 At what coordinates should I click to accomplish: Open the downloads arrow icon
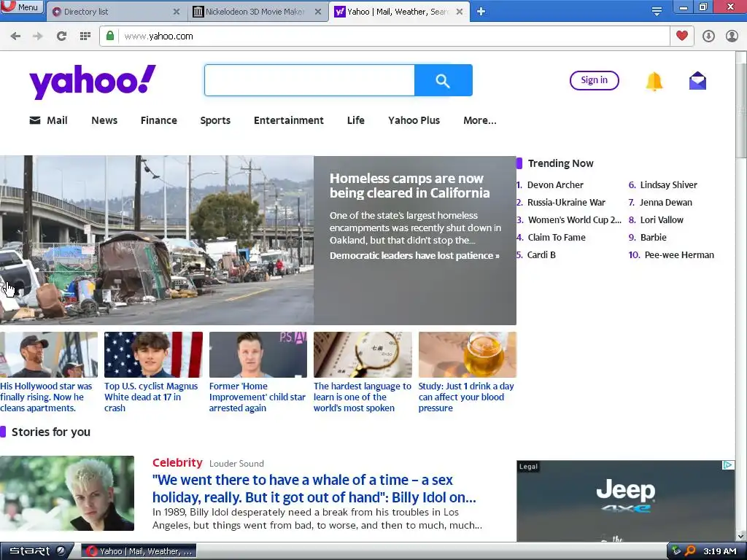point(708,36)
